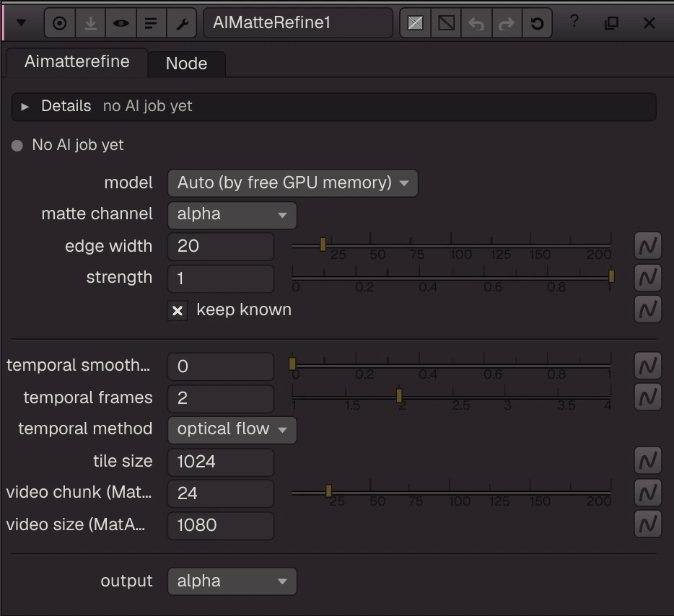Open the lines list icon in header
Image resolution: width=674 pixels, height=616 pixels.
click(x=151, y=23)
